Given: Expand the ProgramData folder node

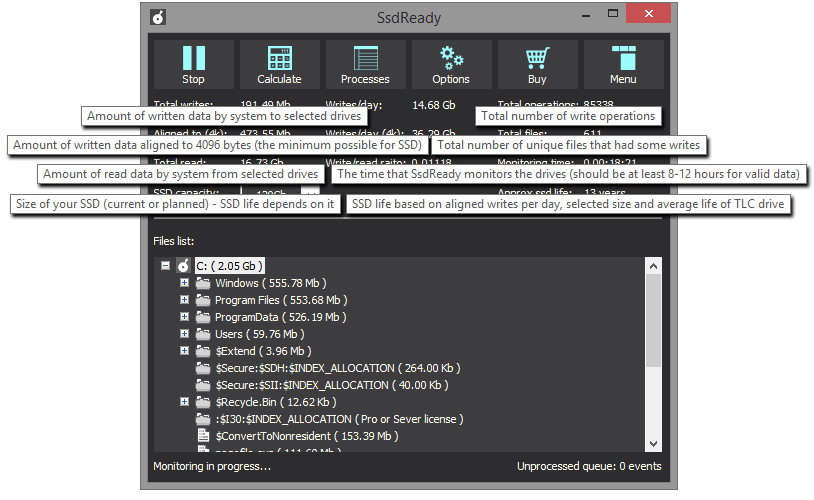Looking at the screenshot, I should pos(185,317).
